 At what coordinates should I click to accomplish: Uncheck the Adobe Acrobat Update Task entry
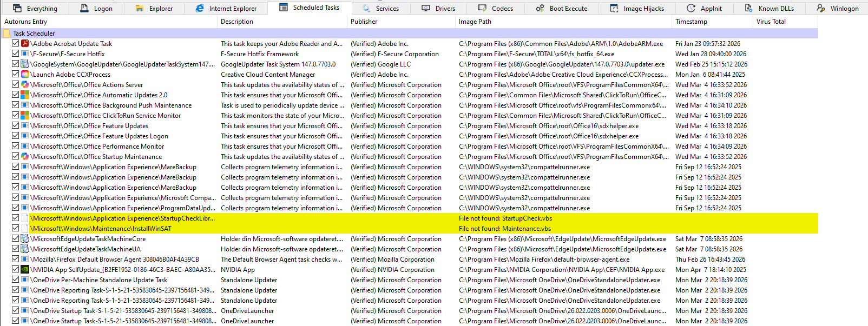(x=15, y=43)
